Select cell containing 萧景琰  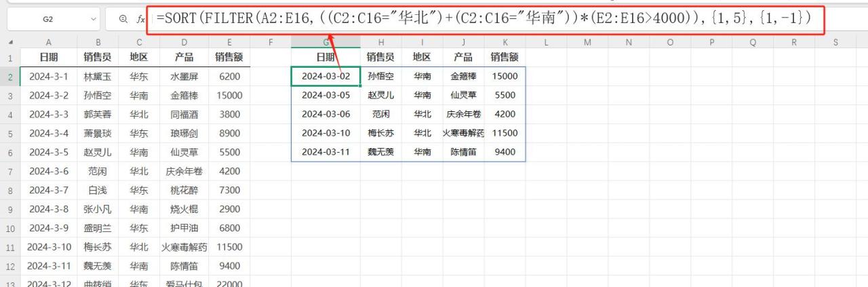(98, 134)
